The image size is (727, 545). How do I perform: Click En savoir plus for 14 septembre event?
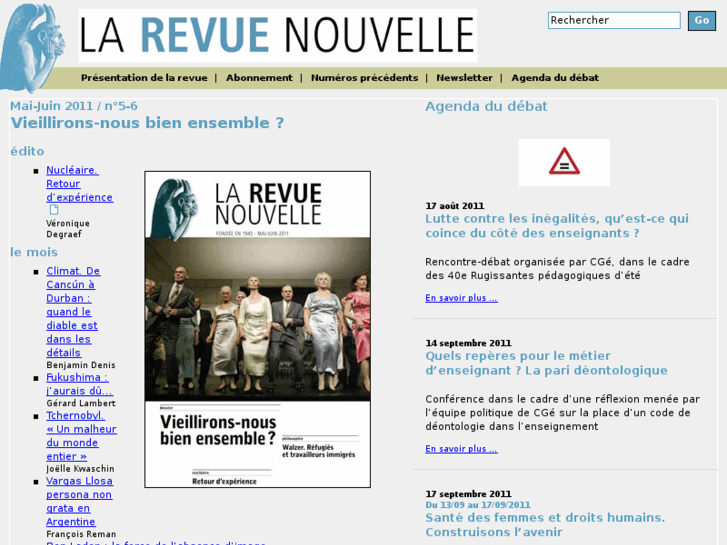(461, 449)
